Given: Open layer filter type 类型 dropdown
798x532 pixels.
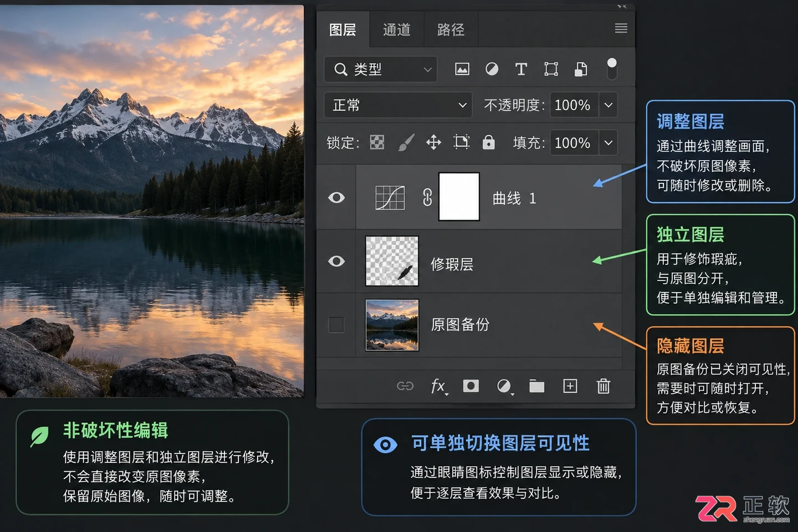Looking at the screenshot, I should tap(381, 69).
